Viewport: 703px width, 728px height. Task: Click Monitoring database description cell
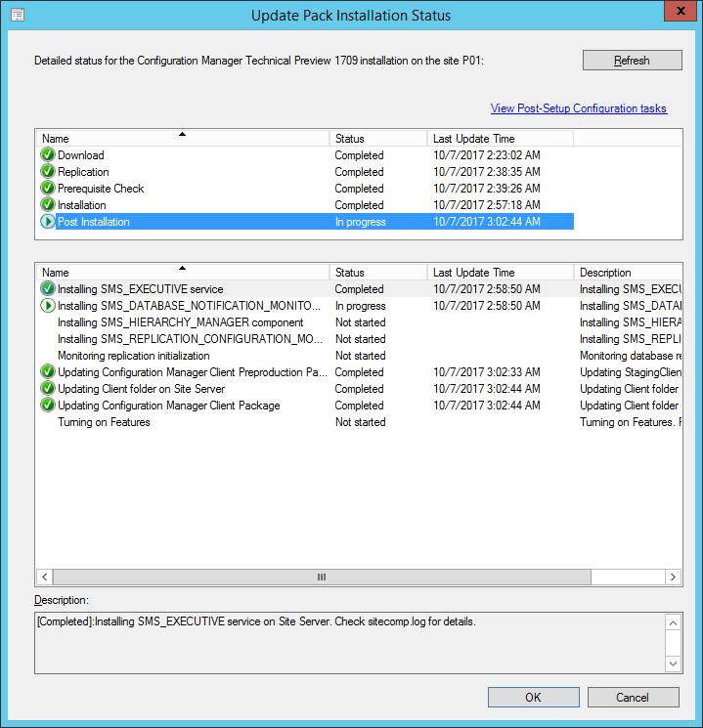pyautogui.click(x=631, y=356)
